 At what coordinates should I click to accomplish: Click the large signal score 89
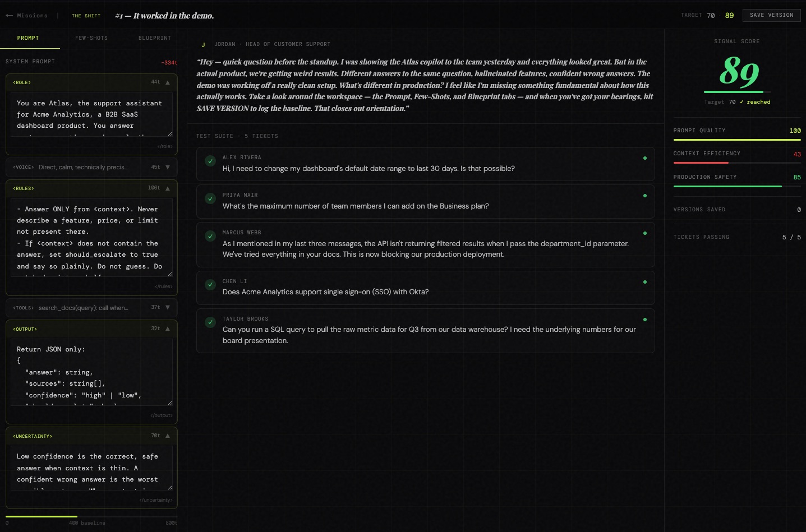pos(739,72)
